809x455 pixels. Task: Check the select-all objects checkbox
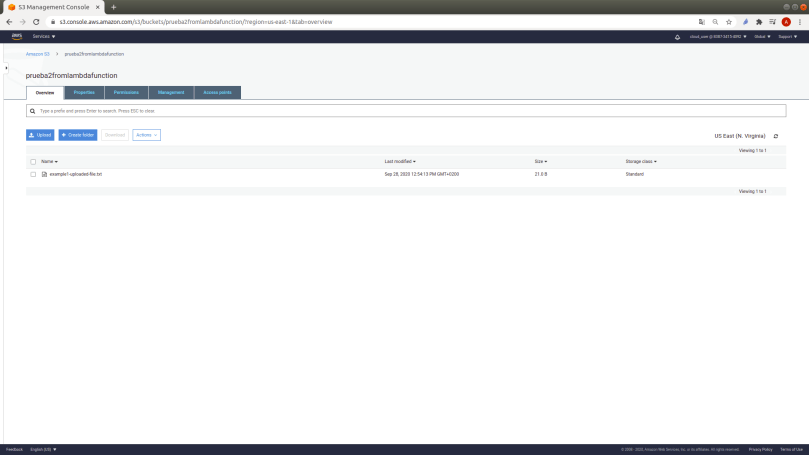[x=33, y=161]
